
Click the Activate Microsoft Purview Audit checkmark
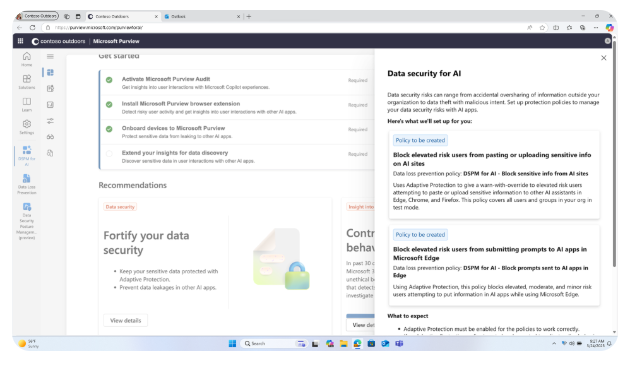109,80
